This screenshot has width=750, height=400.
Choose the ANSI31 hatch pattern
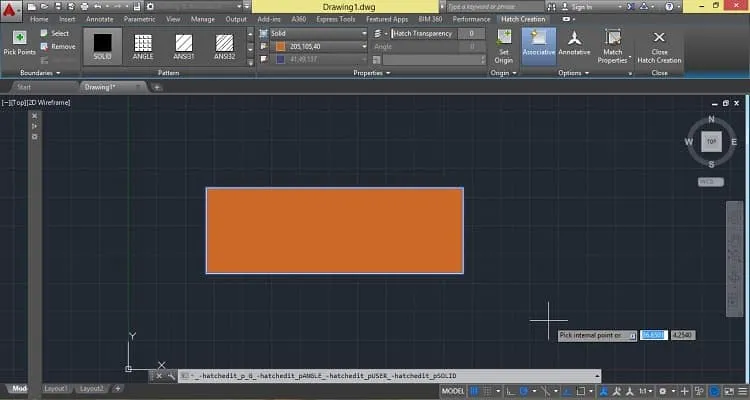coord(184,47)
